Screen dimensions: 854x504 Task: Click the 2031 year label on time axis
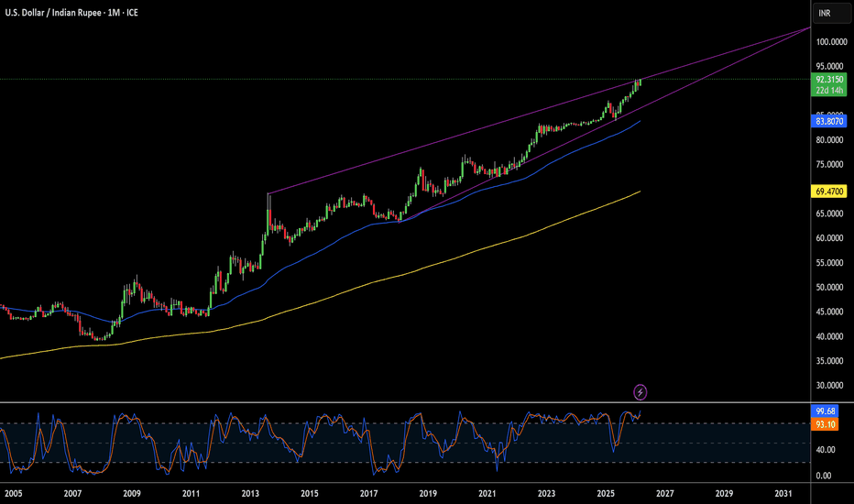(x=783, y=494)
